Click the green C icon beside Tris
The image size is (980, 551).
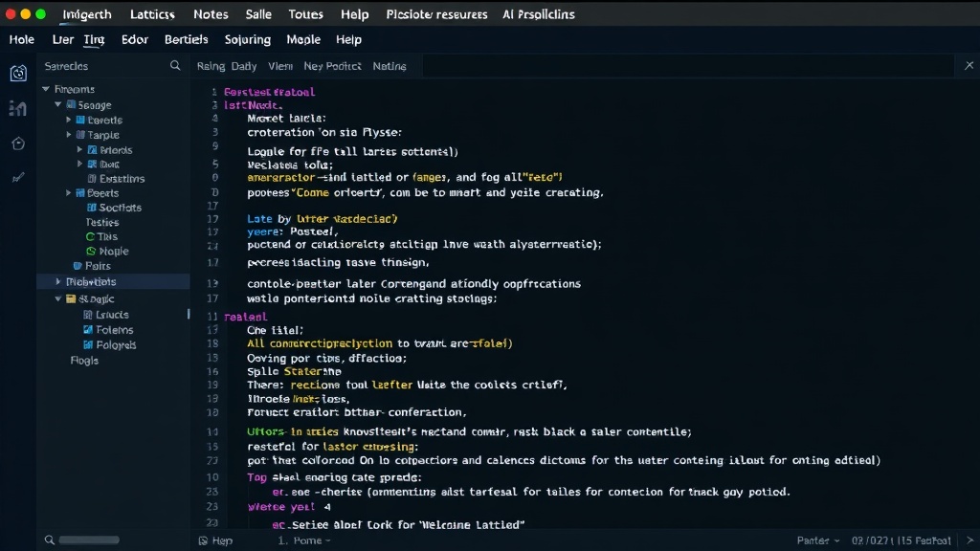pyautogui.click(x=90, y=237)
